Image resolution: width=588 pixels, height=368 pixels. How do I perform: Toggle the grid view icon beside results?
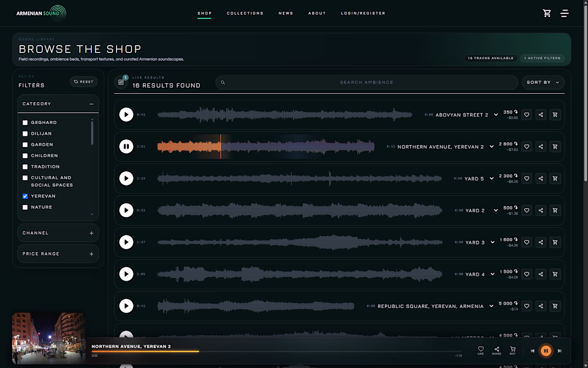tap(121, 82)
